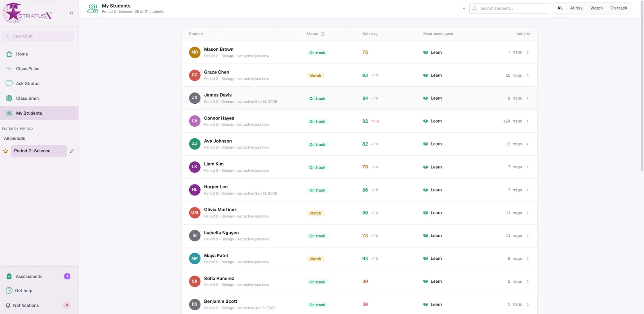Expand Mason Brown's row chevron

coord(528,52)
